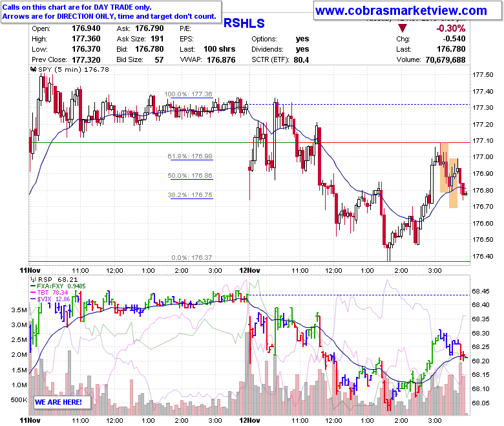Select the SCTR (ETF) value 80.4
This screenshot has width=504, height=426.
[x=301, y=60]
